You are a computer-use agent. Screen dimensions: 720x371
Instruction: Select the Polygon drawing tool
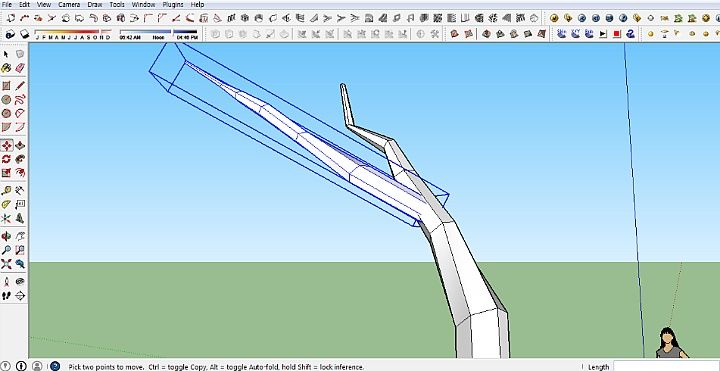[6, 113]
